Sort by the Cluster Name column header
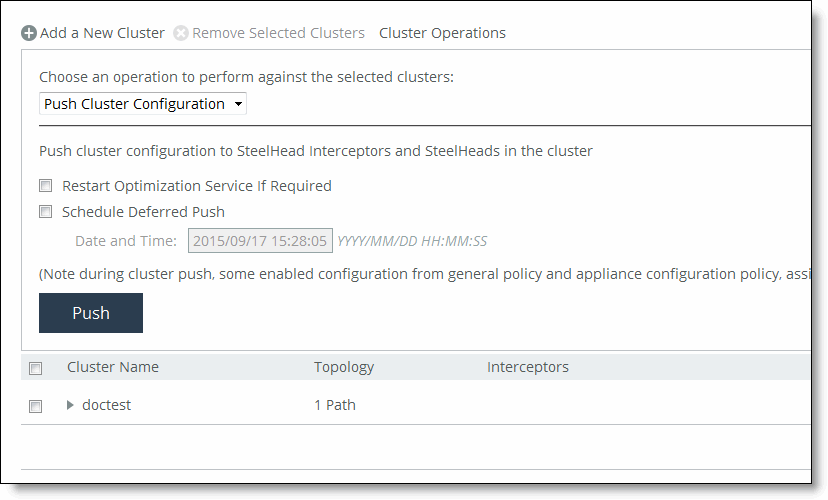 pyautogui.click(x=112, y=367)
